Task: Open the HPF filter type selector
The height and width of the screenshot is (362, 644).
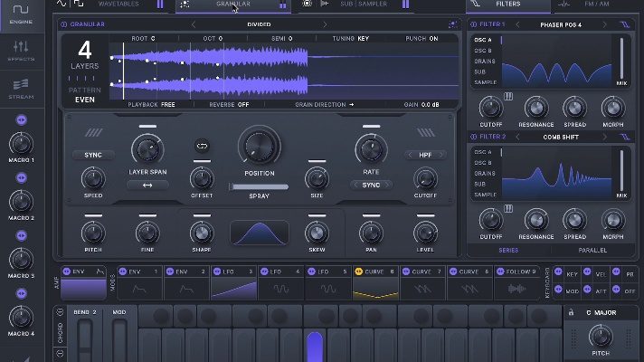Action: tap(425, 155)
